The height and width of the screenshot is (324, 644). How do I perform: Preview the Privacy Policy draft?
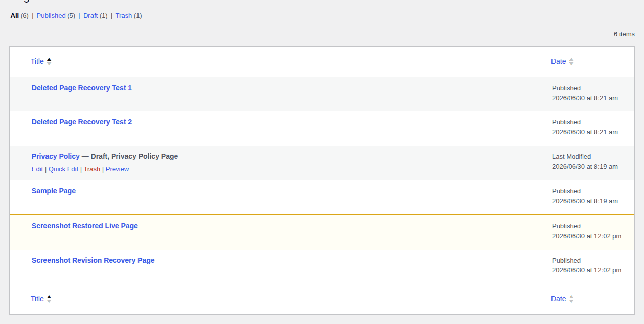tap(117, 169)
